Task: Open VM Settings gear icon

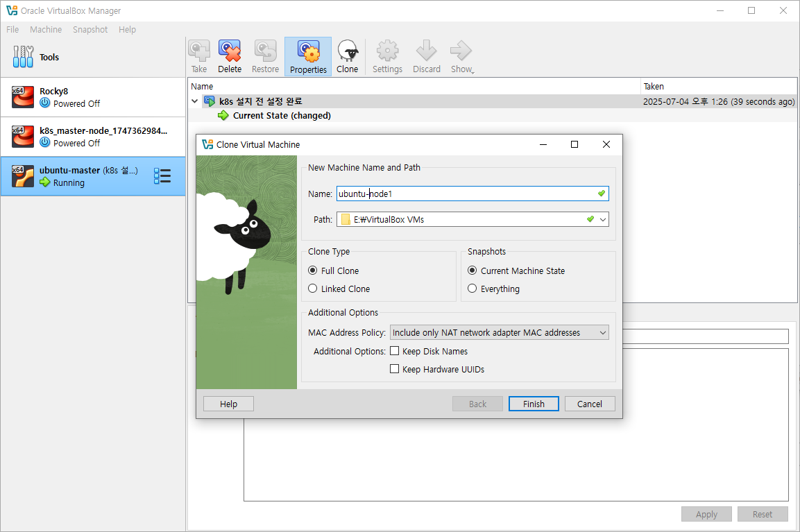Action: [x=387, y=51]
